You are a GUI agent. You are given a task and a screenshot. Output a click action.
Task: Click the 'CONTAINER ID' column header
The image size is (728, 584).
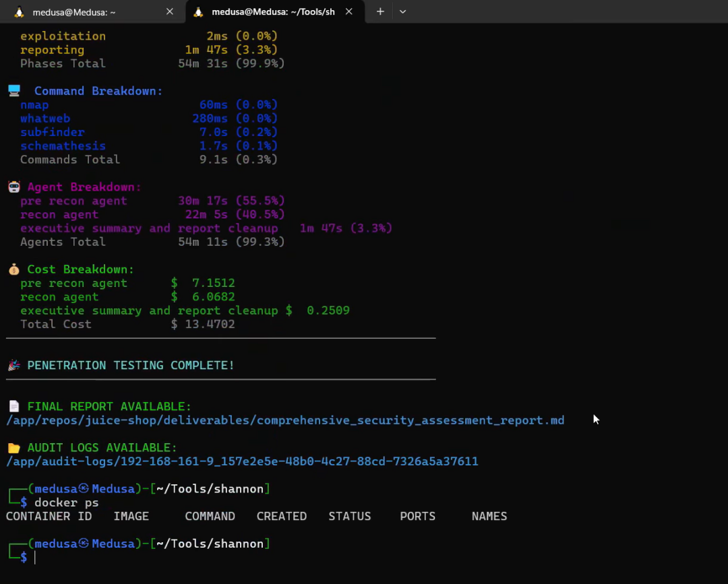49,516
